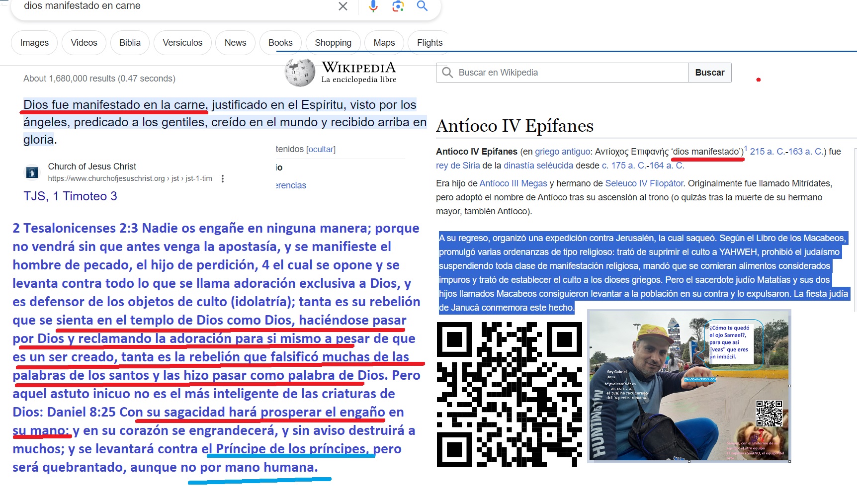The height and width of the screenshot is (504, 857).
Task: Click the voice search microphone icon
Action: [372, 7]
